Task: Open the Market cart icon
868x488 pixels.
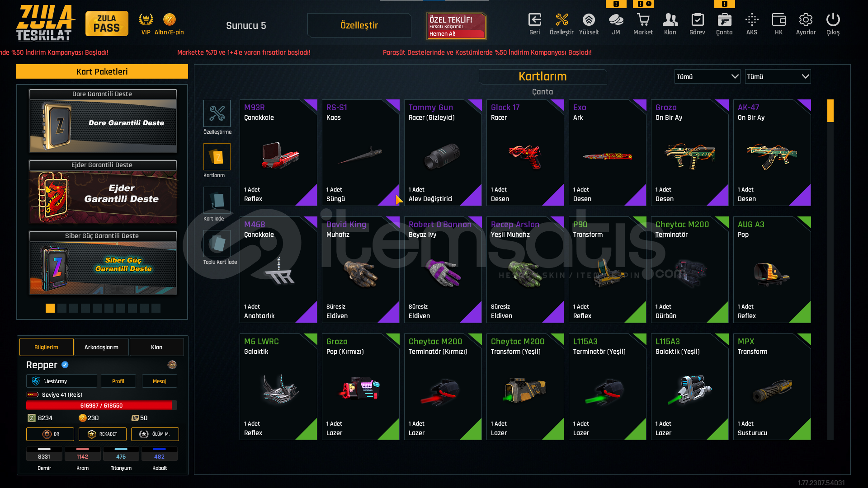Action: pos(643,20)
